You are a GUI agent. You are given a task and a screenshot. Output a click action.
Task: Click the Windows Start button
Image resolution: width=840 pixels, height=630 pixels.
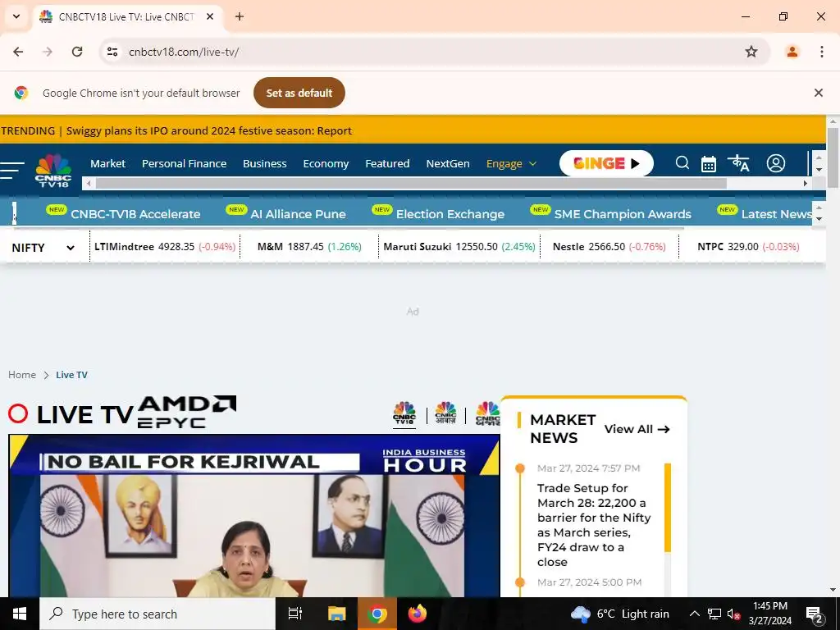coord(20,614)
